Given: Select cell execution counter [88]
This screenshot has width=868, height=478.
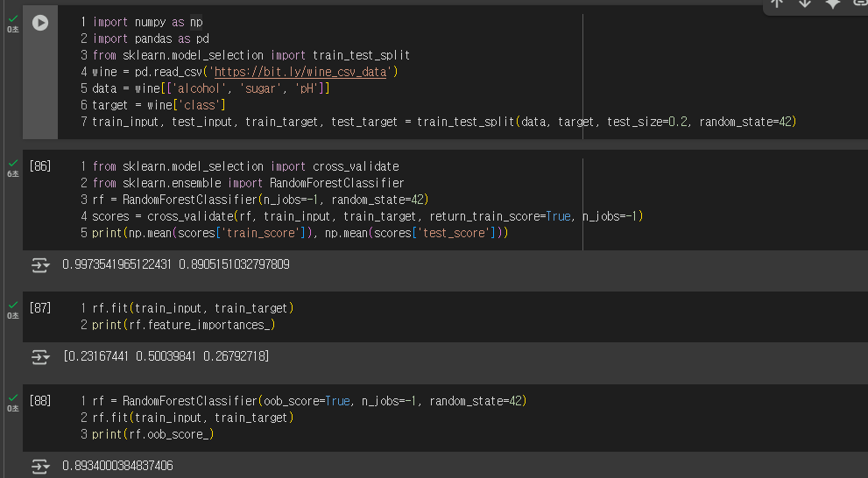Looking at the screenshot, I should (40, 401).
